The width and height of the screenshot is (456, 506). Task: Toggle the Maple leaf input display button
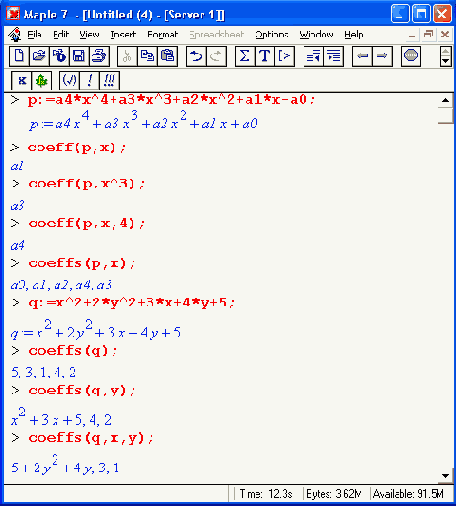(x=42, y=80)
